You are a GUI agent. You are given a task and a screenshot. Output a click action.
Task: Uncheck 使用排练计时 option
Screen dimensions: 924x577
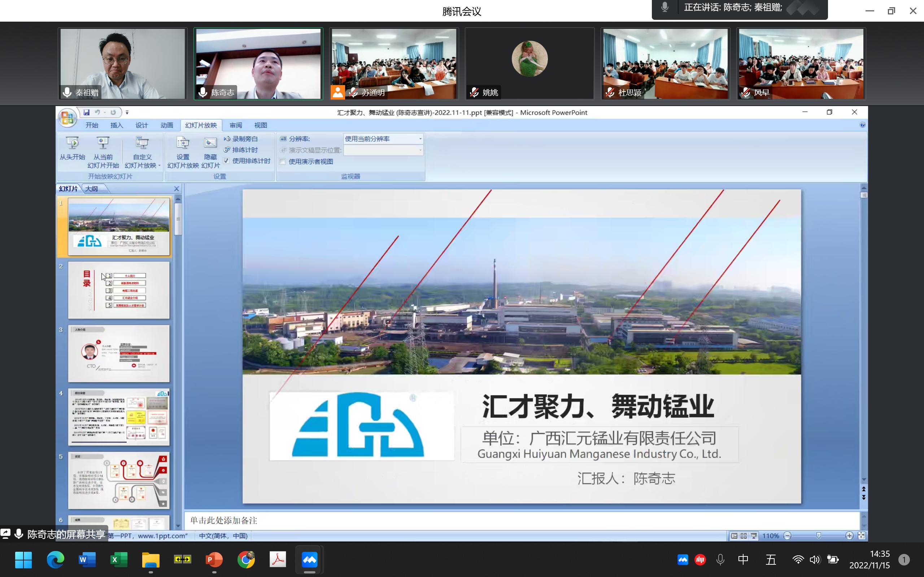[x=227, y=161]
